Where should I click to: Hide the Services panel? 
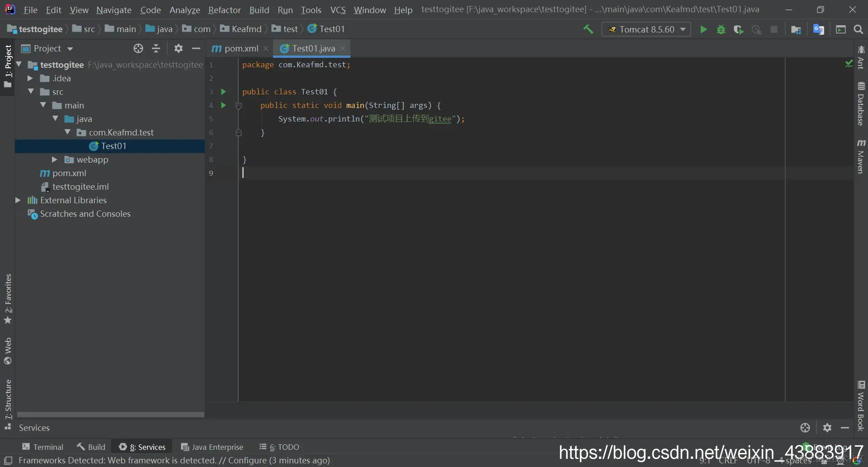pyautogui.click(x=845, y=428)
